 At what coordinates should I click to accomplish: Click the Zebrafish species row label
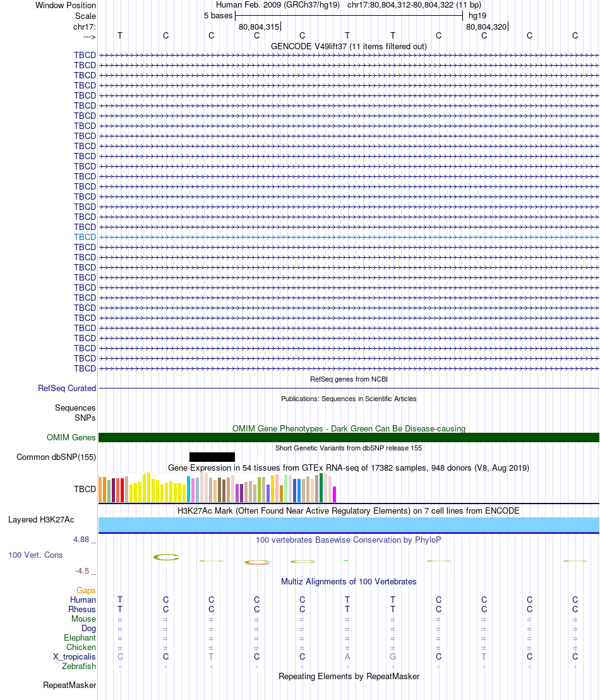79,666
